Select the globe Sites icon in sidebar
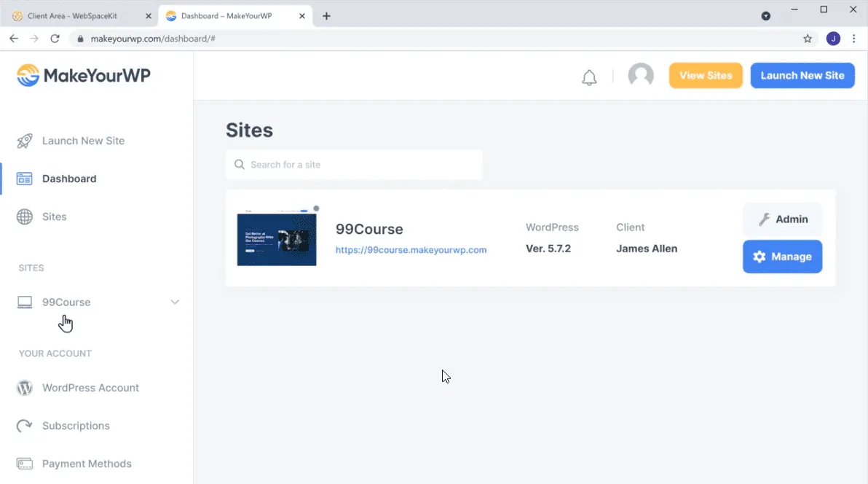 (25, 216)
